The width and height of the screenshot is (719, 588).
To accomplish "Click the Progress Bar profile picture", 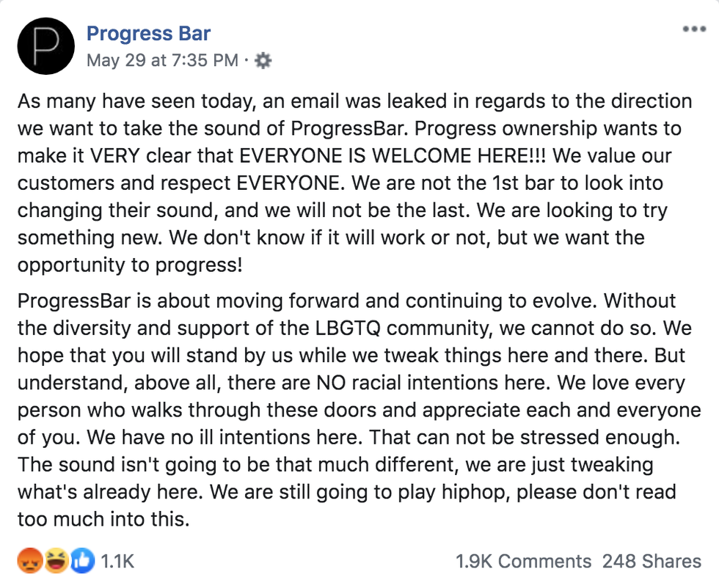I will coord(45,46).
